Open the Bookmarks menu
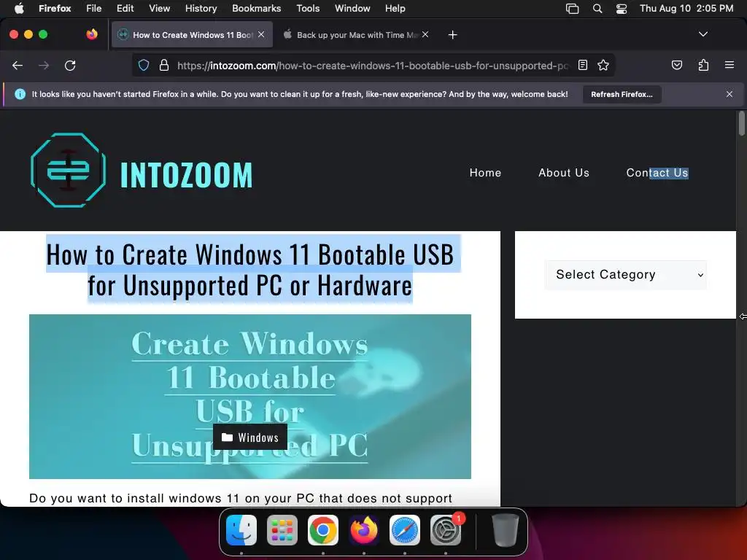The image size is (747, 560). (x=256, y=9)
